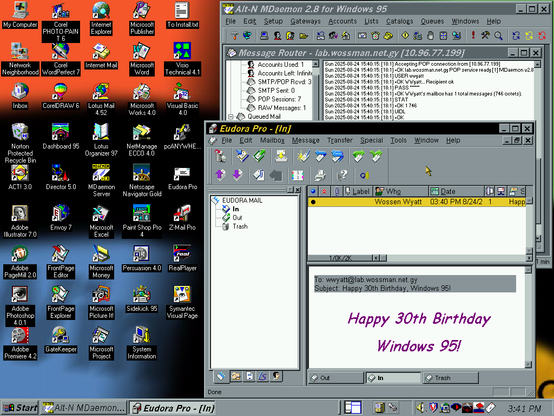The width and height of the screenshot is (554, 416).
Task: Click the Attach File paperclip icon
Action: point(259,175)
